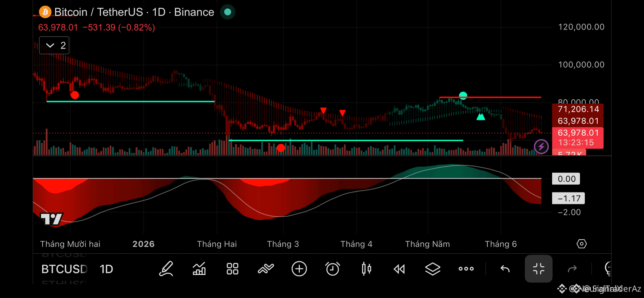644x298 pixels.
Task: Tap the −1.17 oscillator value label
Action: [x=569, y=198]
